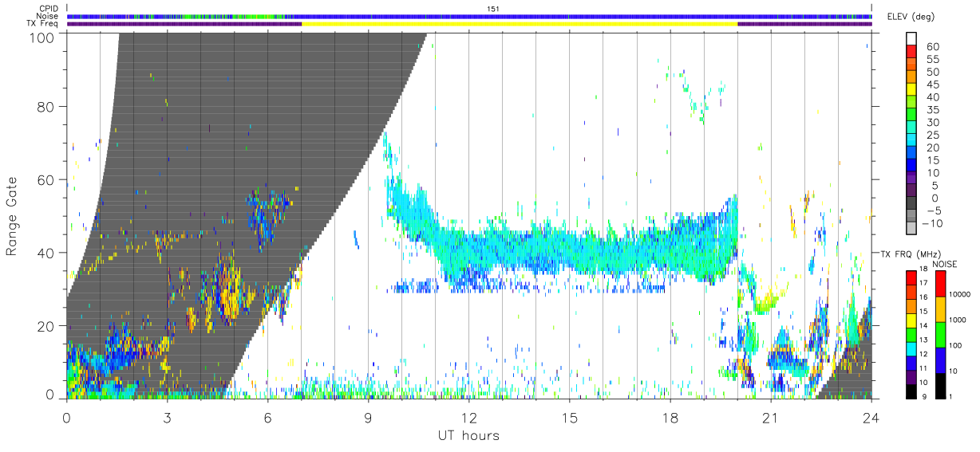The image size is (980, 452).
Task: Click the 21 tick on UT hours axis
Action: 770,418
